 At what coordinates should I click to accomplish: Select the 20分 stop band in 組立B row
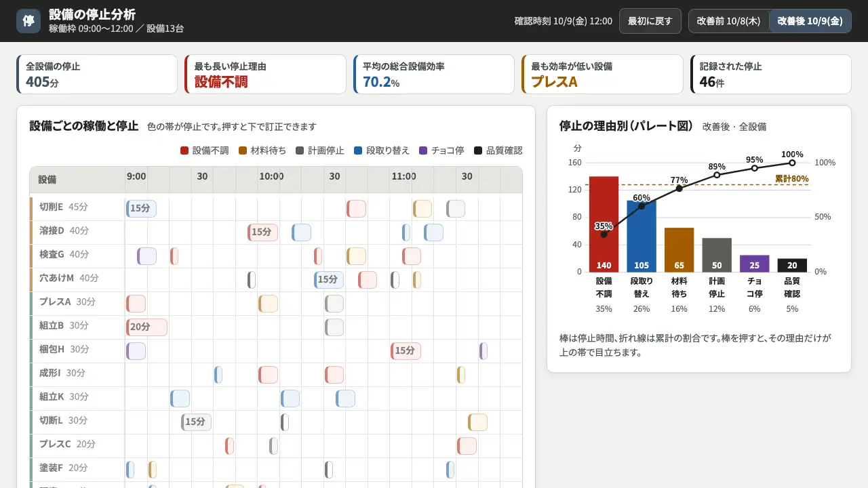(x=146, y=327)
